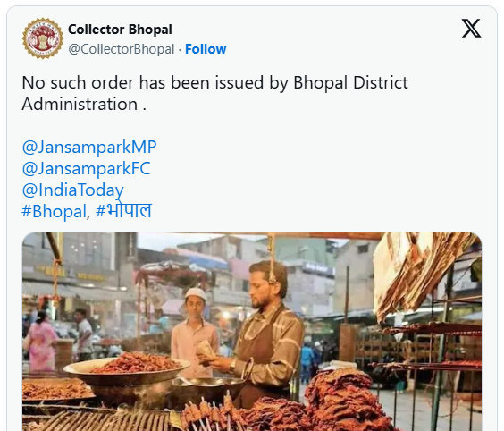Open the street food market photo
Viewport: 504px width, 431px height.
click(252, 332)
